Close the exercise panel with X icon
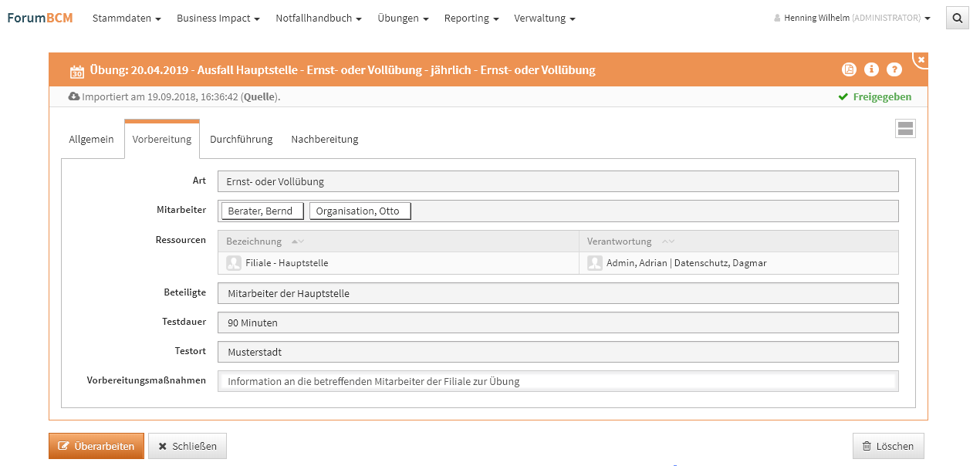980x466 pixels. point(921,59)
